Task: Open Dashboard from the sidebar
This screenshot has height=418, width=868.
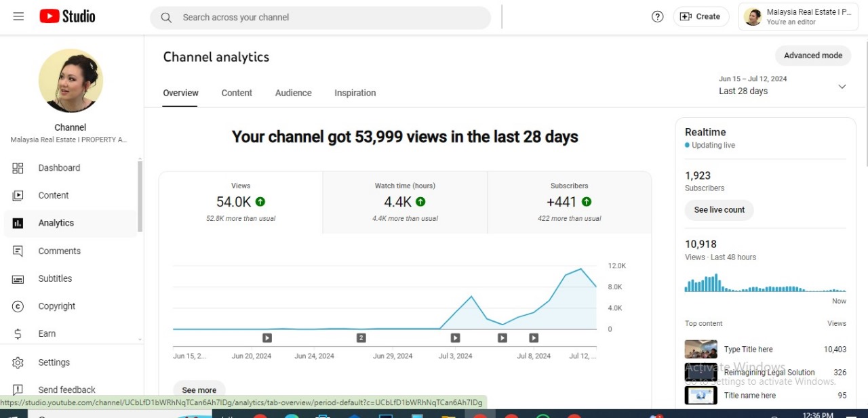Action: click(59, 168)
